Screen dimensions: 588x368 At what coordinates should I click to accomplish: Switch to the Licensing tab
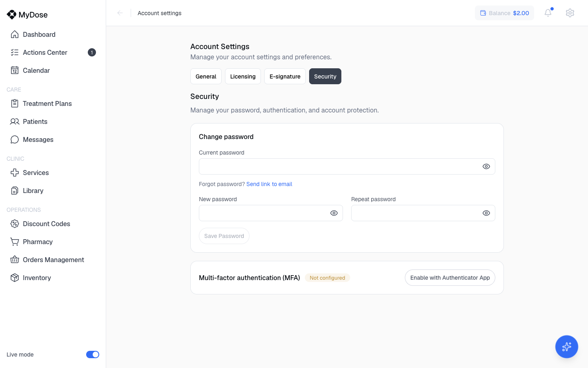point(243,76)
